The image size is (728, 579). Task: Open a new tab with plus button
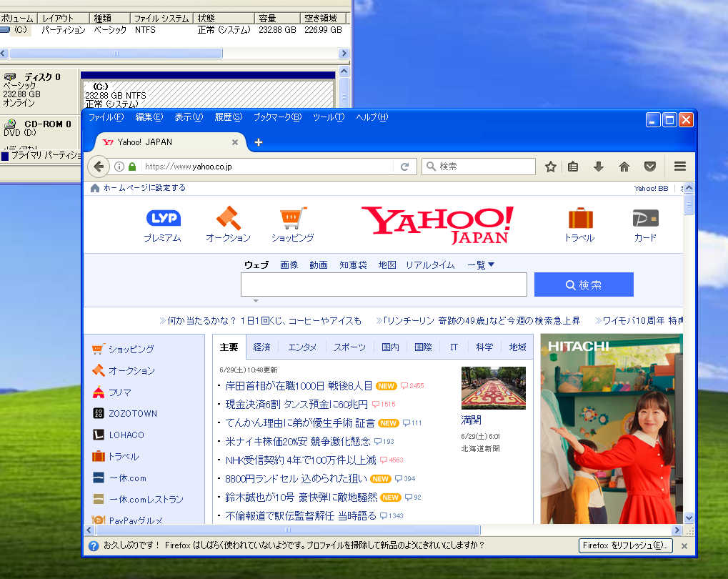coord(259,142)
